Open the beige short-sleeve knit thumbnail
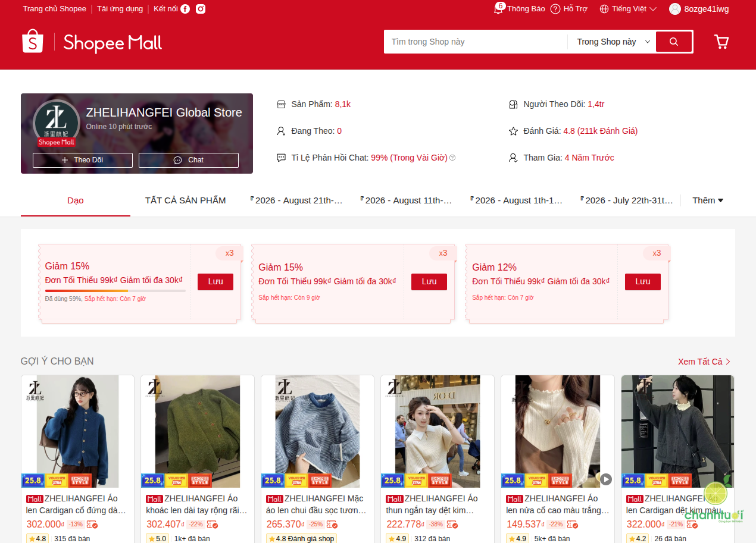 (x=438, y=431)
